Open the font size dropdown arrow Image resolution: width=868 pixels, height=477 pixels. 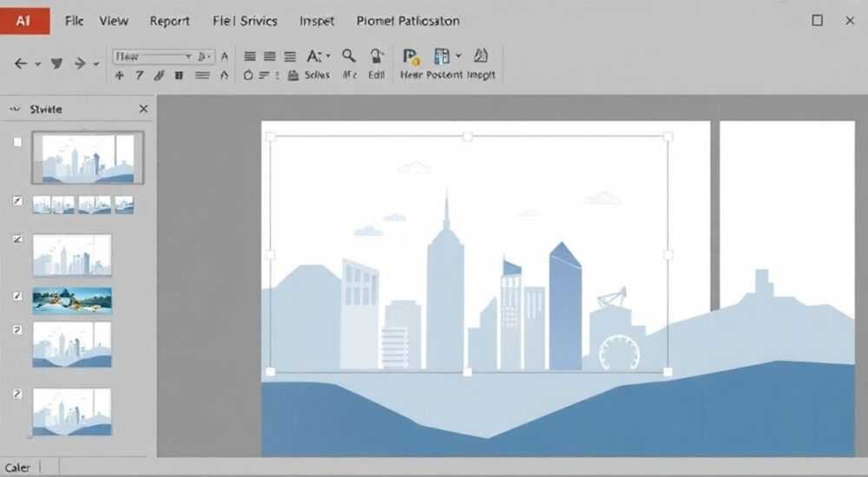point(209,56)
